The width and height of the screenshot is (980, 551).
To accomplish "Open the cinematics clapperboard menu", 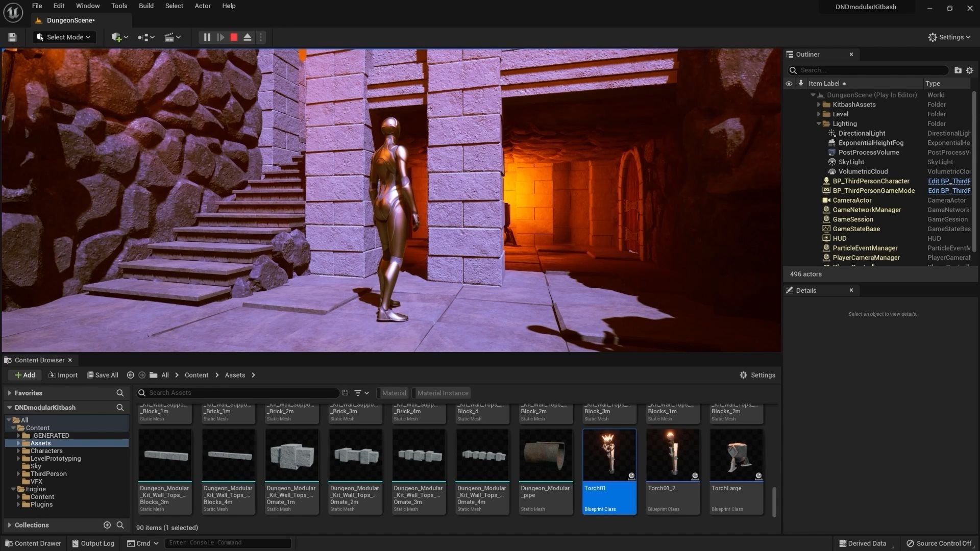I will point(170,37).
